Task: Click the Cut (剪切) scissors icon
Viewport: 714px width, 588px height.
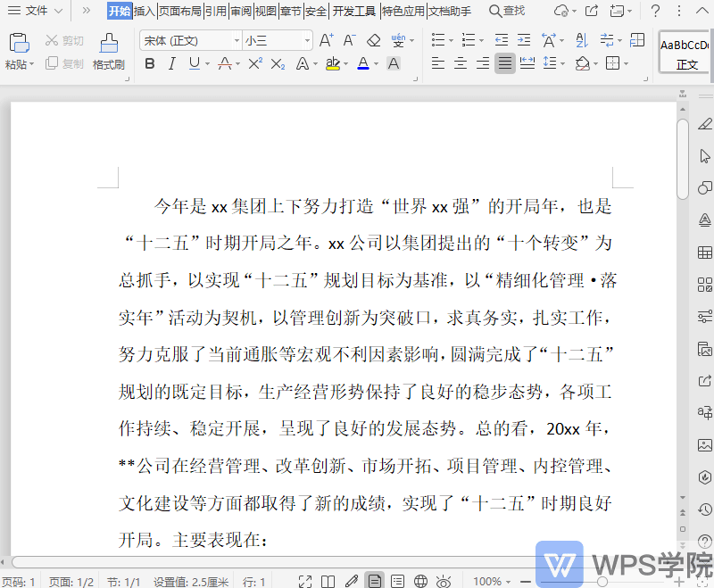Action: pyautogui.click(x=52, y=40)
